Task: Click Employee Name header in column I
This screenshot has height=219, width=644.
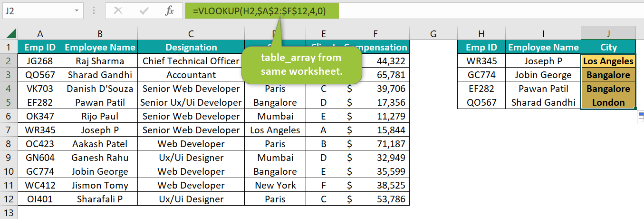Action: (x=543, y=47)
